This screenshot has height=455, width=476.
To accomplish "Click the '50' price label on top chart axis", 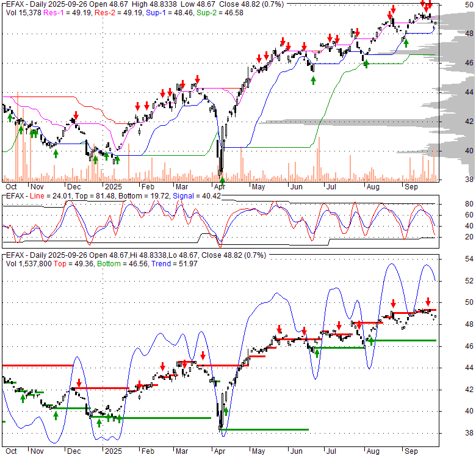I will coord(469,4).
